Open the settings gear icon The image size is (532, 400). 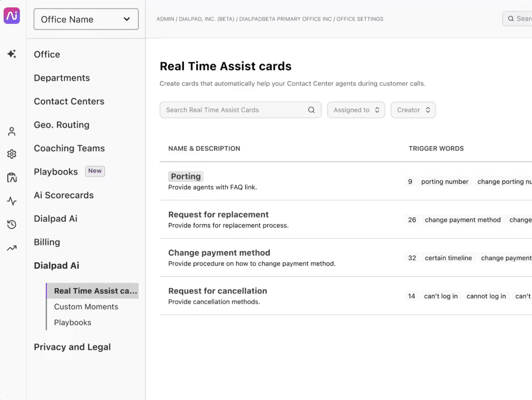[x=12, y=154]
